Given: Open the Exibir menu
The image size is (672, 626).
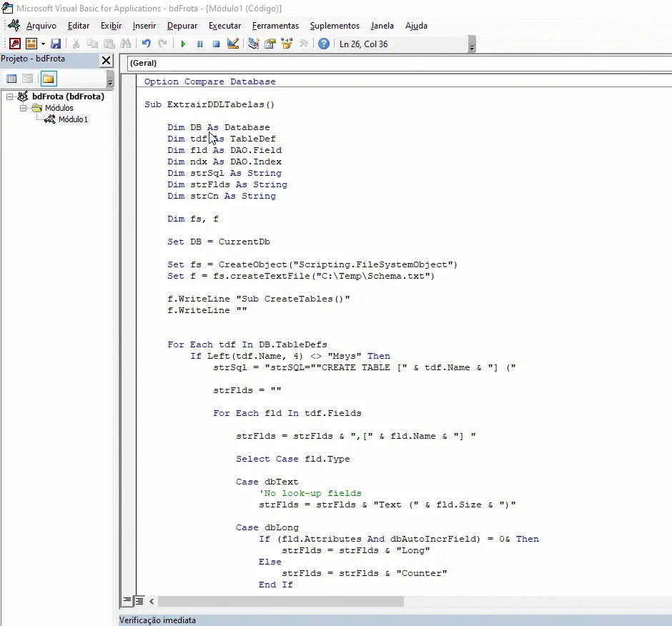Looking at the screenshot, I should point(111,26).
